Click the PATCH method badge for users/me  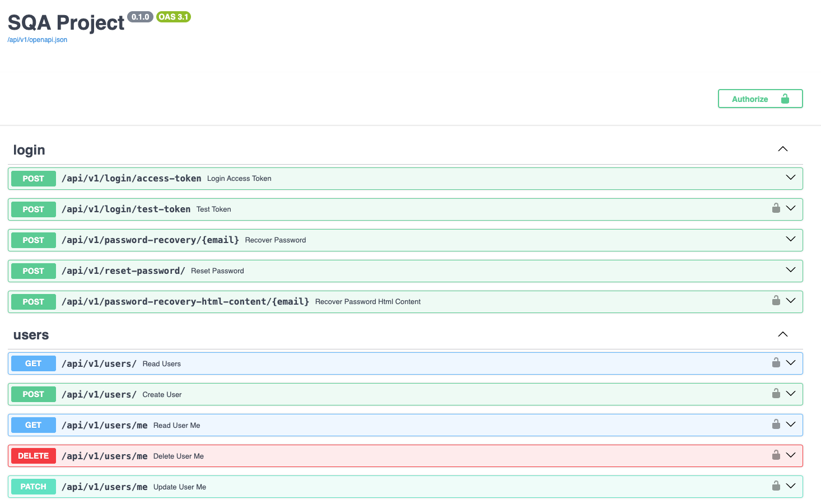[x=34, y=487]
